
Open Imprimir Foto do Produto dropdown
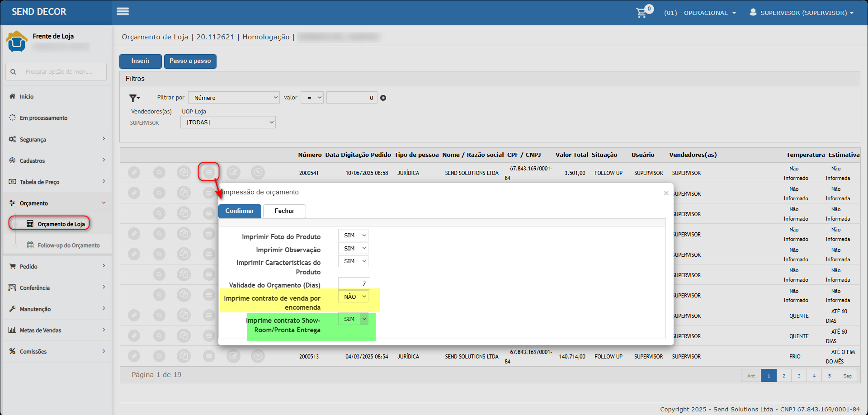coord(353,235)
